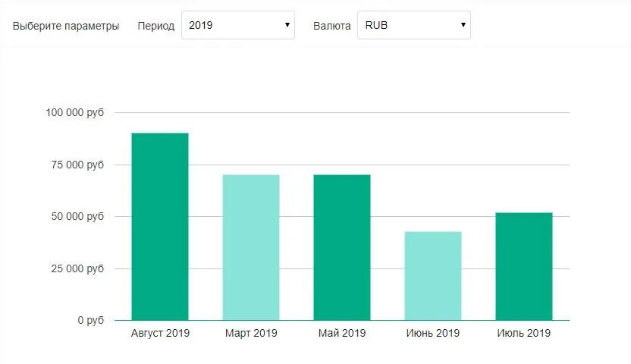Viewport: 631px width, 364px height.
Task: Click the 'Выберите параметры' label
Action: pos(66,26)
